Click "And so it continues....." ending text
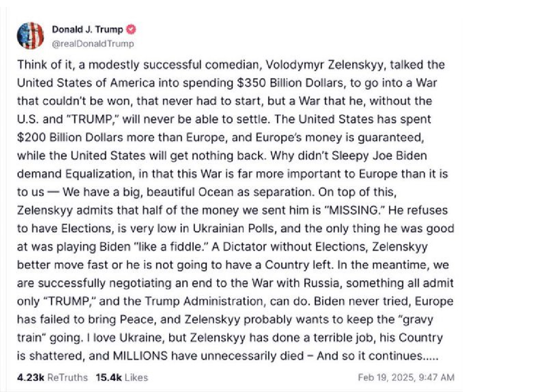The width and height of the screenshot is (558, 392). click(378, 356)
